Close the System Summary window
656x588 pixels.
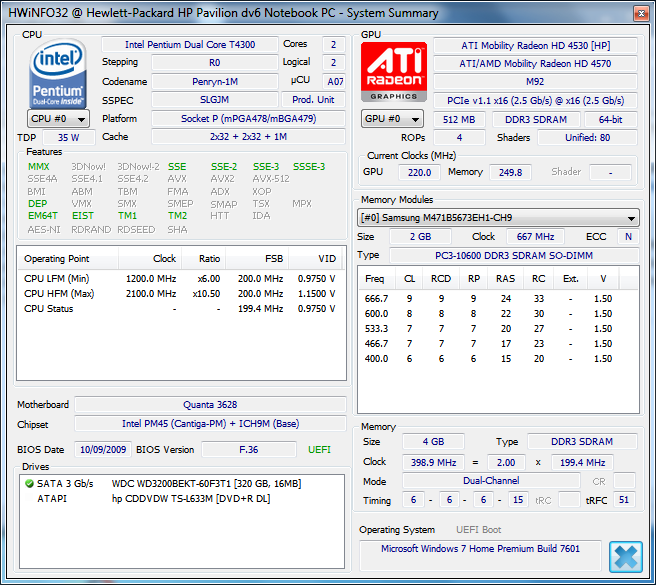[641, 13]
